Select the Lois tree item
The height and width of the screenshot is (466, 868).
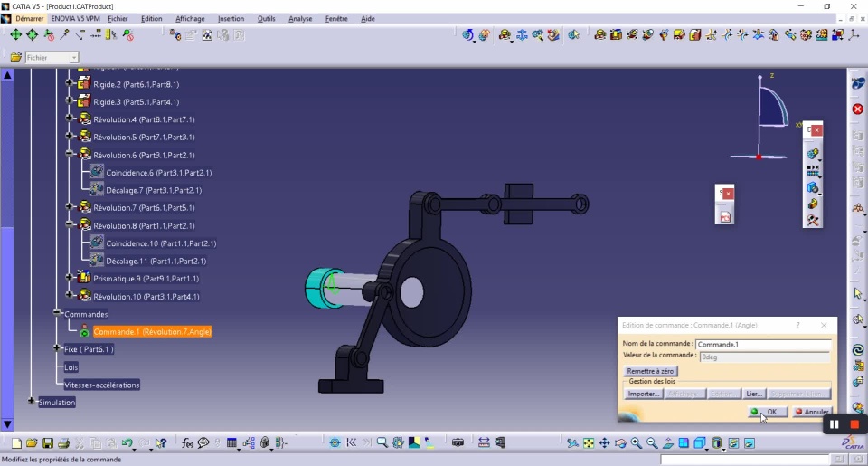click(x=71, y=367)
